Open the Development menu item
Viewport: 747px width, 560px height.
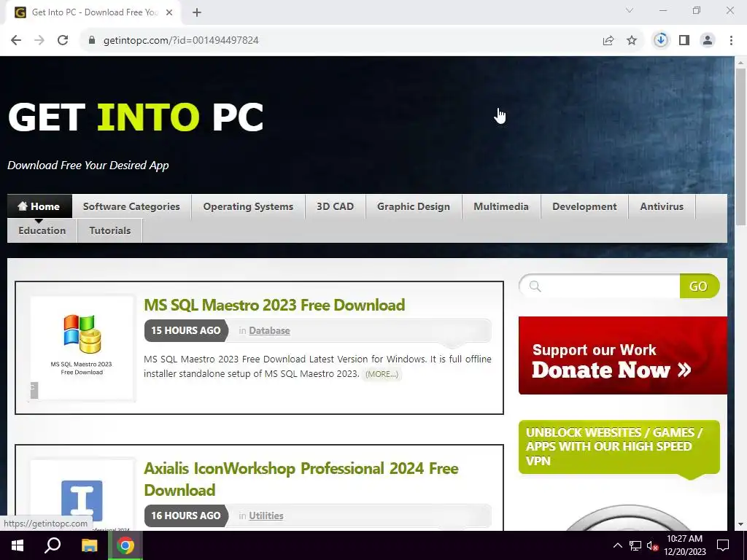coord(584,206)
